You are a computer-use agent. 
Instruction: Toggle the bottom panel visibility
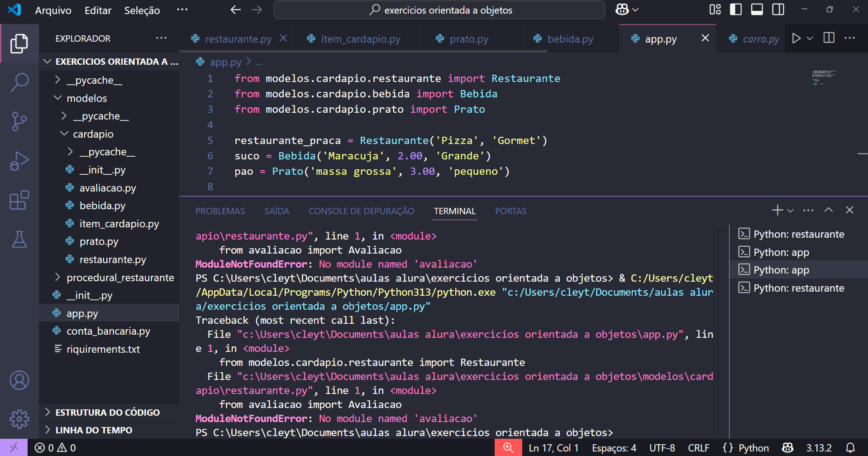click(757, 10)
